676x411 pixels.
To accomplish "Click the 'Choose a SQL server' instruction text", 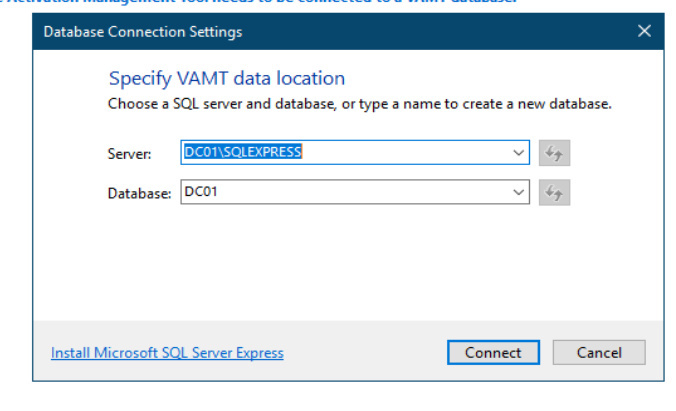I will point(359,103).
